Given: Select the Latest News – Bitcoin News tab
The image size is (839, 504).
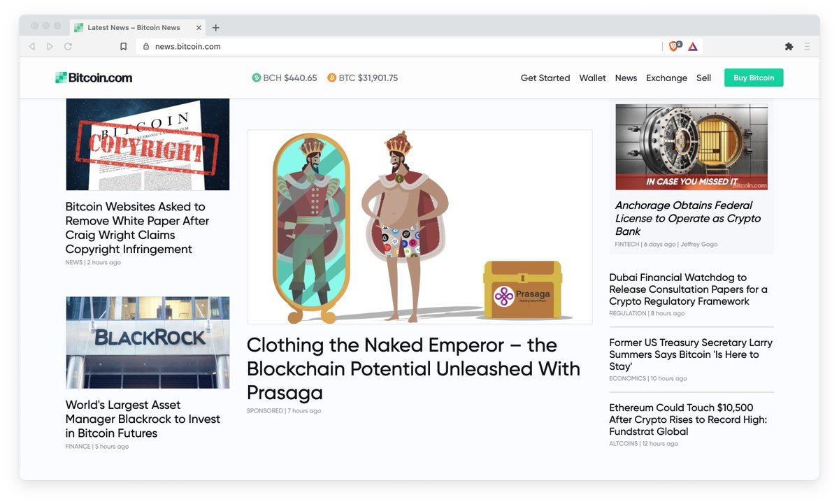Looking at the screenshot, I should (137, 27).
